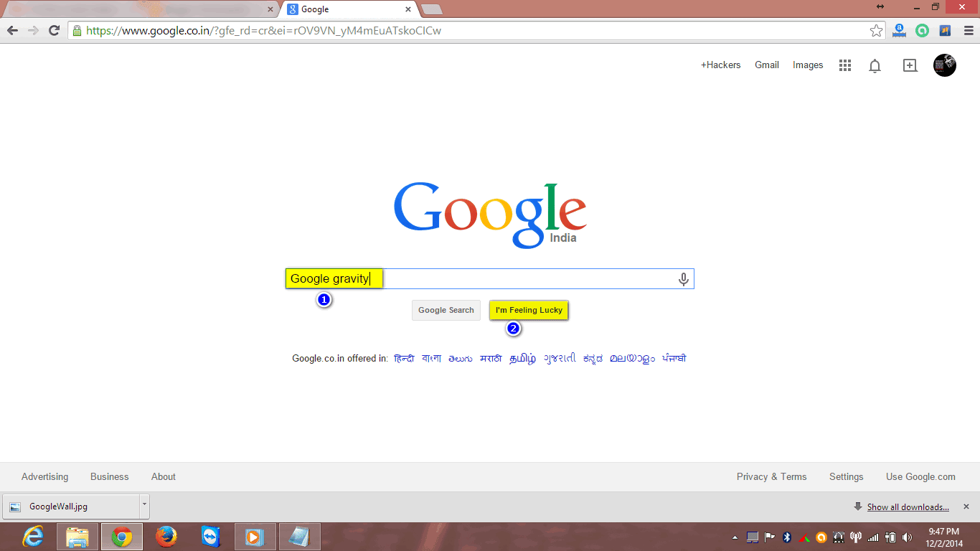Image resolution: width=980 pixels, height=551 pixels.
Task: Open the GoogleWall.jpg download options arrow
Action: click(x=144, y=506)
